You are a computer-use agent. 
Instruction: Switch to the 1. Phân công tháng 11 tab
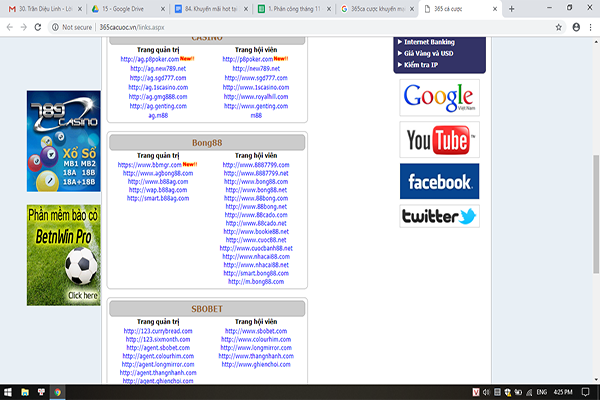click(293, 9)
